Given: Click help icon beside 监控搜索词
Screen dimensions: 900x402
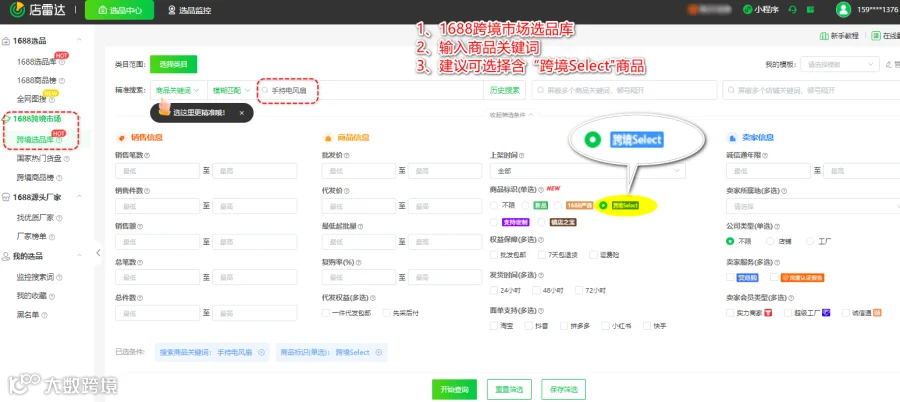Looking at the screenshot, I should 59,277.
